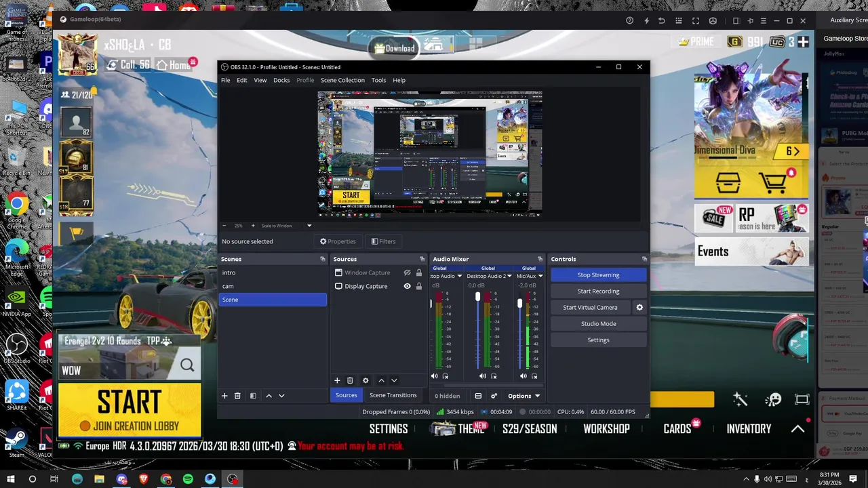Image resolution: width=868 pixels, height=488 pixels.
Task: Pop out the Scenes dock
Action: [323, 259]
